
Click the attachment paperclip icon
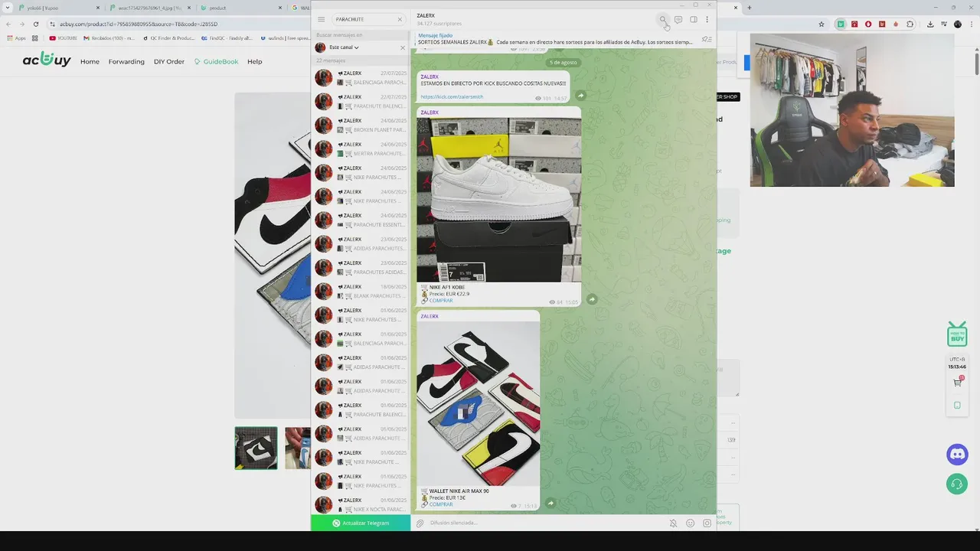pyautogui.click(x=420, y=523)
